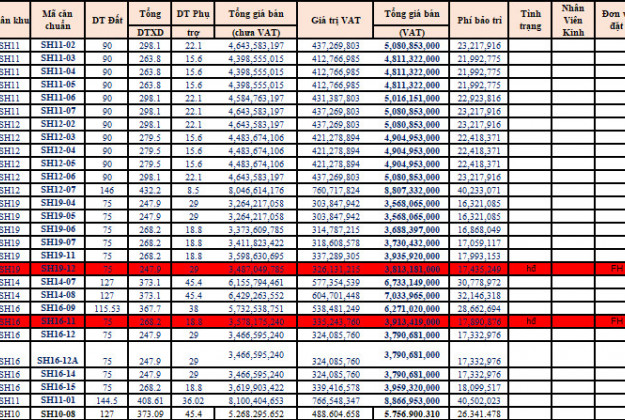The image size is (625, 420).
Task: Select unit code cell SH10-08
Action: tap(58, 412)
